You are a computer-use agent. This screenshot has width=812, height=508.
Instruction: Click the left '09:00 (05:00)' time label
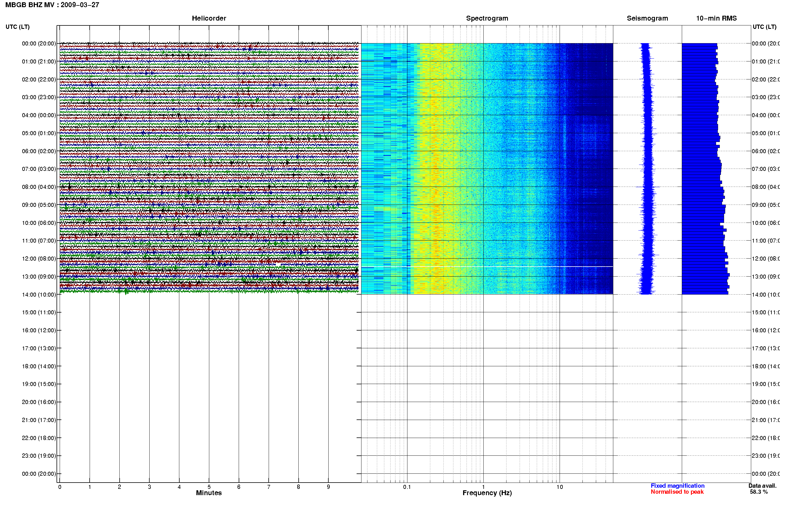(39, 205)
